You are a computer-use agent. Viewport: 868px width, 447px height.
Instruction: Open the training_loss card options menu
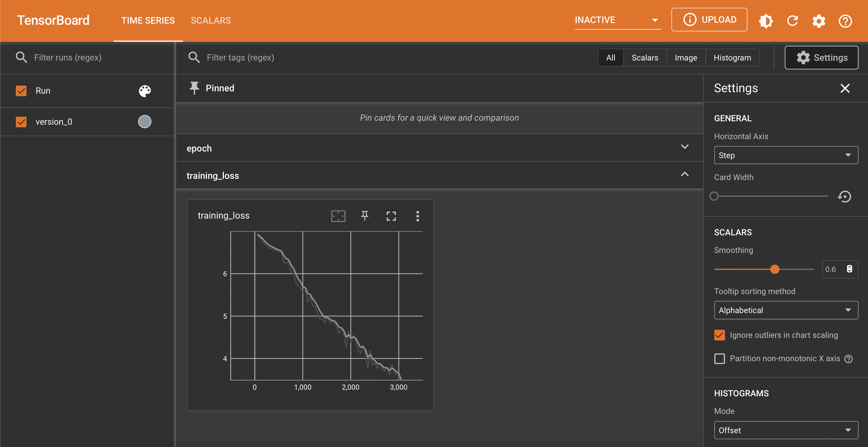click(x=418, y=216)
